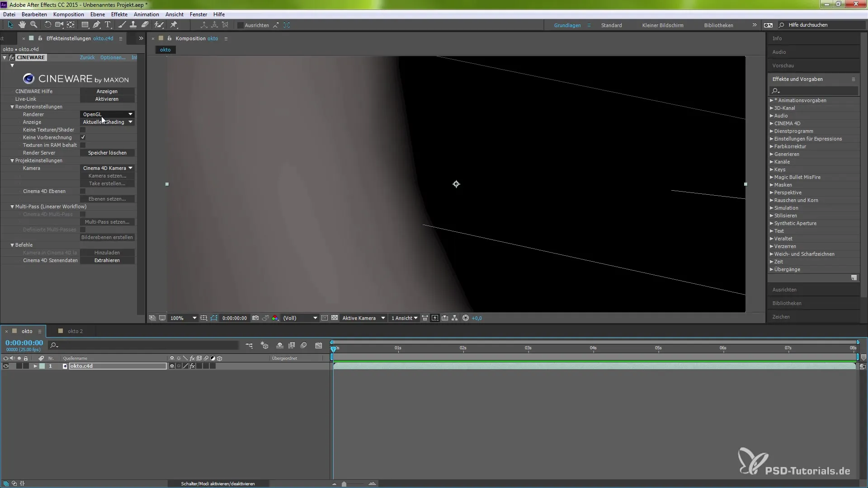This screenshot has height=488, width=868.
Task: Toggle the motion blur enable icon in timeline
Action: [x=303, y=346]
